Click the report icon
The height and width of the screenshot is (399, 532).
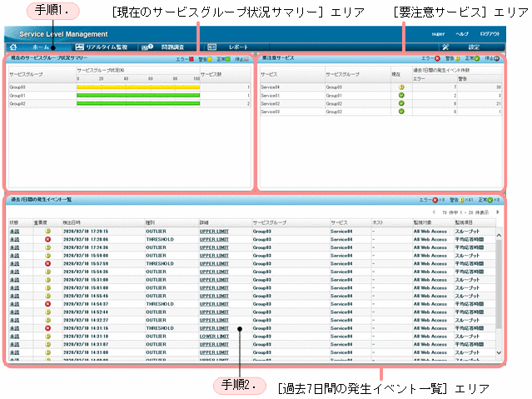click(x=211, y=47)
